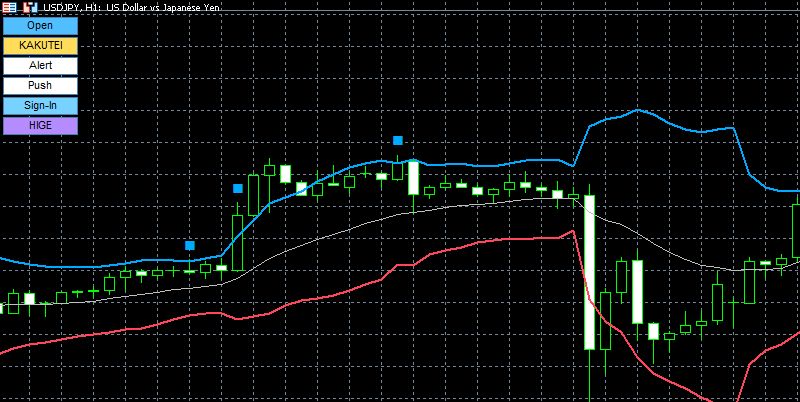800x402 pixels.
Task: Click the blue upper Bollinger band peak
Action: (637, 110)
